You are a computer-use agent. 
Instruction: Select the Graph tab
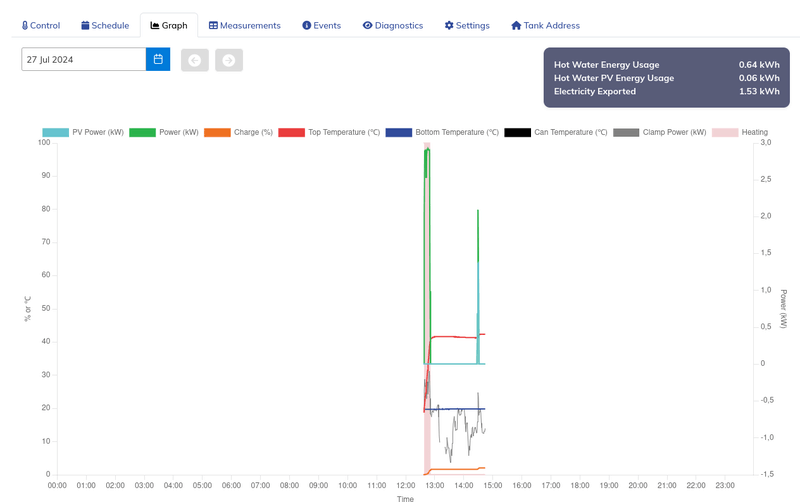click(169, 26)
